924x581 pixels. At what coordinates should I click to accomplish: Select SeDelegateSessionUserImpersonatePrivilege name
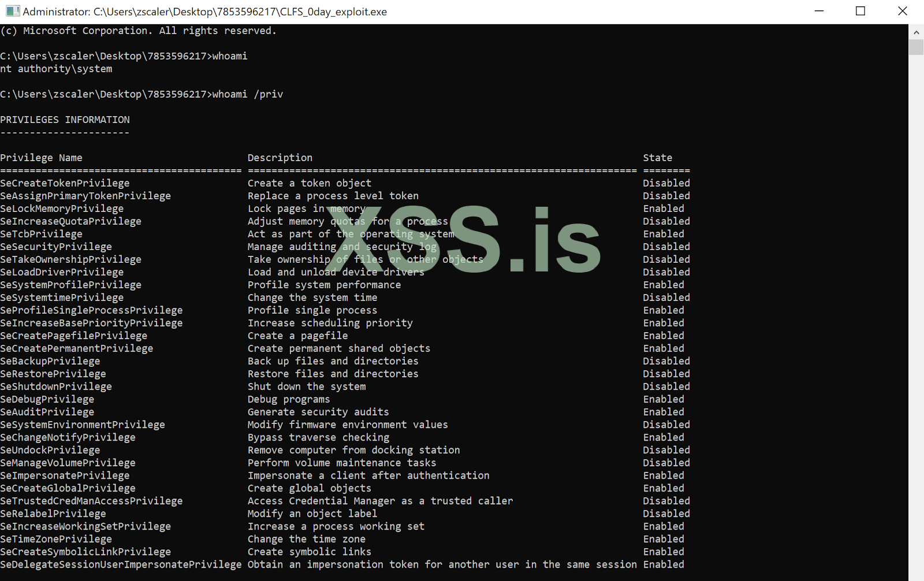[121, 564]
